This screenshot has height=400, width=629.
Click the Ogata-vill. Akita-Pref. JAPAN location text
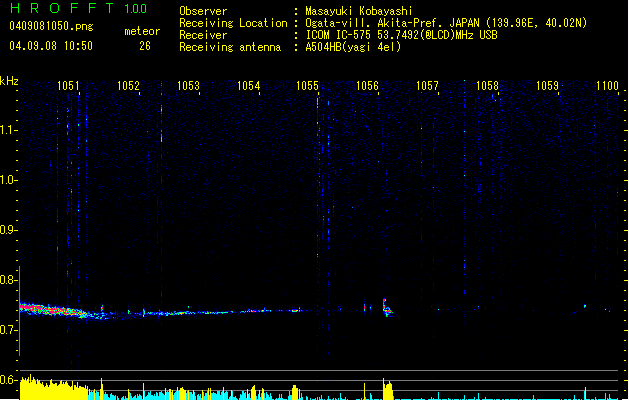446,23
